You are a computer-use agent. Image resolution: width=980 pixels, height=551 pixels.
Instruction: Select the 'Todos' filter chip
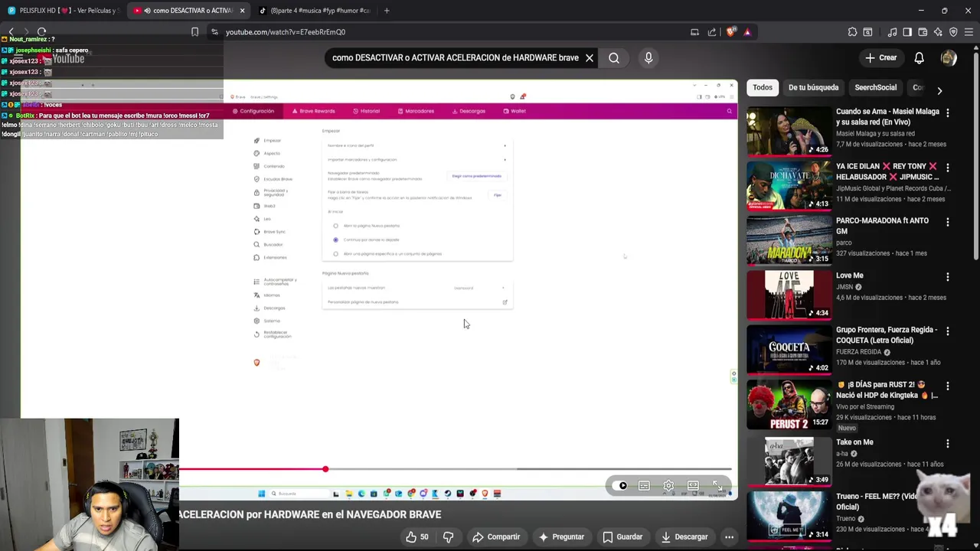[763, 87]
